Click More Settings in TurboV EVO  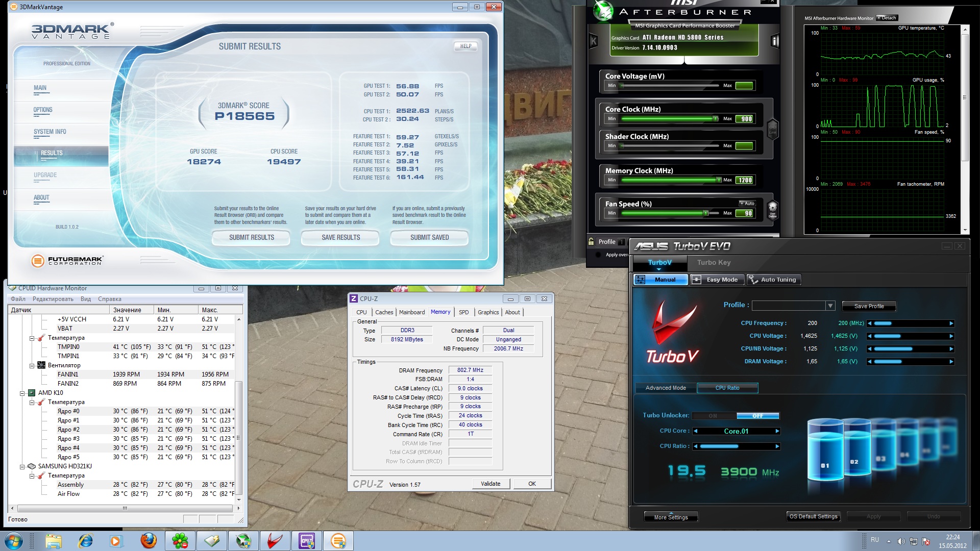coord(671,517)
